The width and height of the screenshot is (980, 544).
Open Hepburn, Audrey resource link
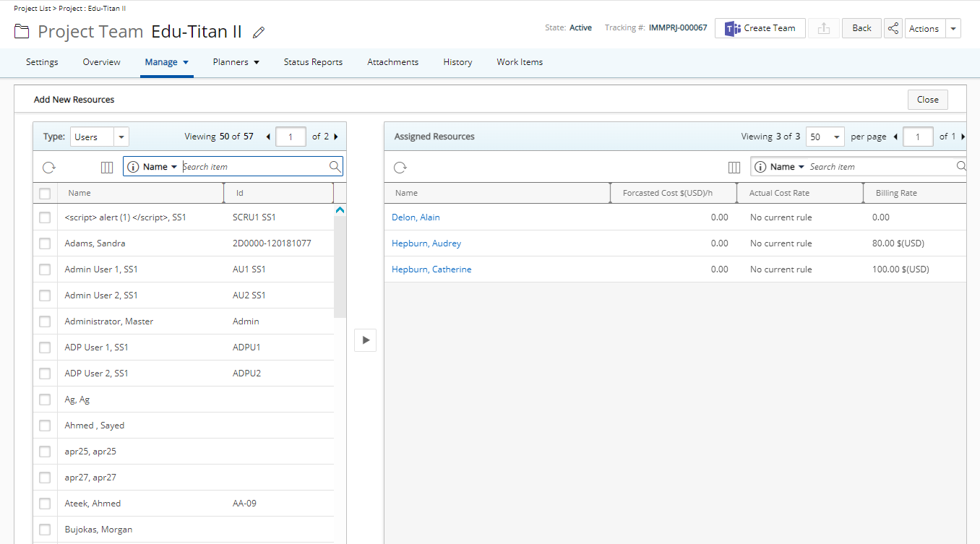click(426, 243)
